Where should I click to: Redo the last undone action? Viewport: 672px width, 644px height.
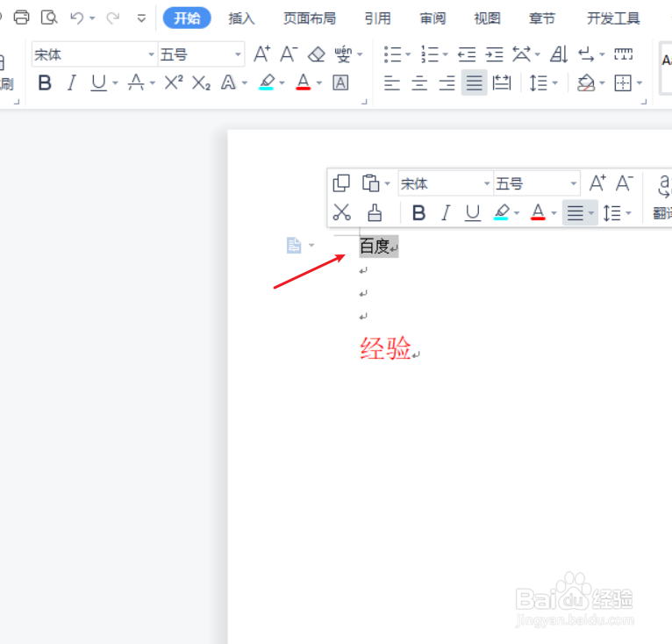(113, 18)
